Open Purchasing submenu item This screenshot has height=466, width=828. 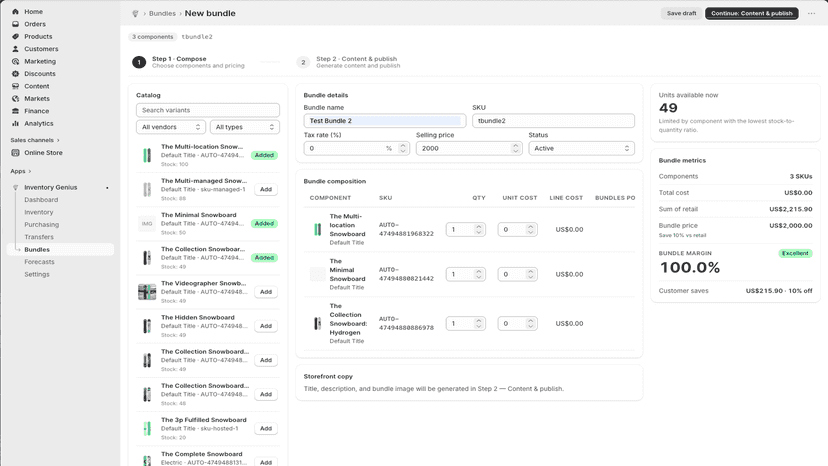pos(41,225)
